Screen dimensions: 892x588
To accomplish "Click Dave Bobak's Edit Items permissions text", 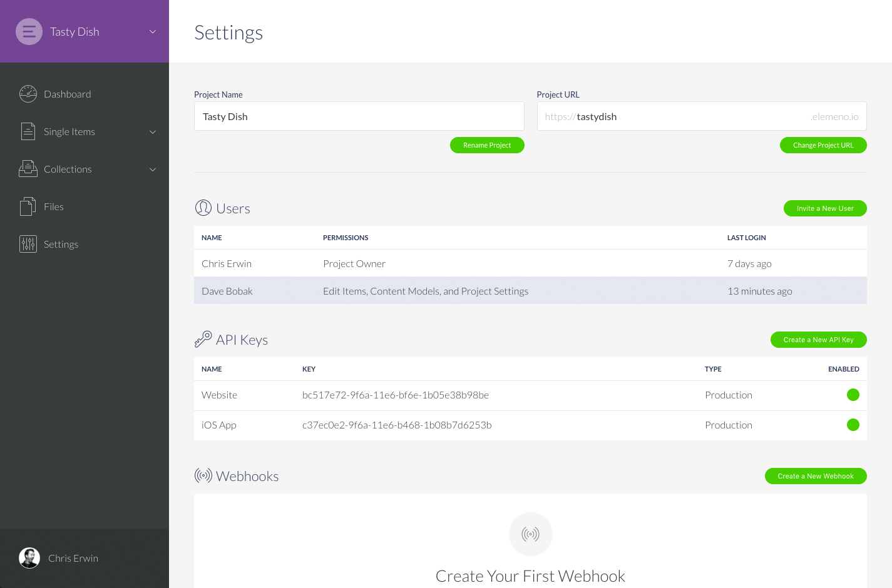I will point(426,291).
